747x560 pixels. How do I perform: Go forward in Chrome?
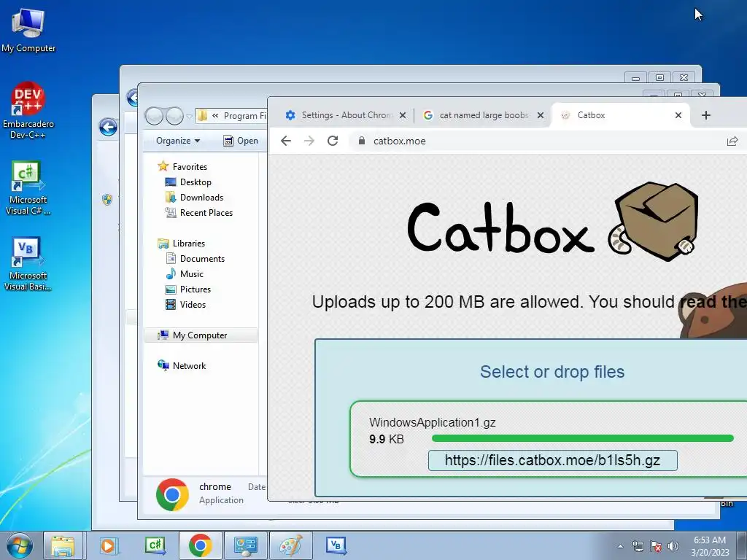coord(309,141)
